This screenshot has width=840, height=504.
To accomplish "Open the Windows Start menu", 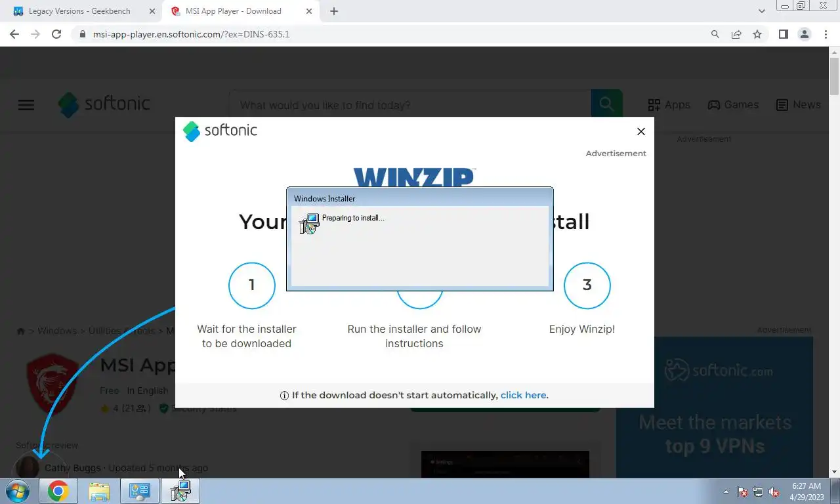I will (17, 491).
